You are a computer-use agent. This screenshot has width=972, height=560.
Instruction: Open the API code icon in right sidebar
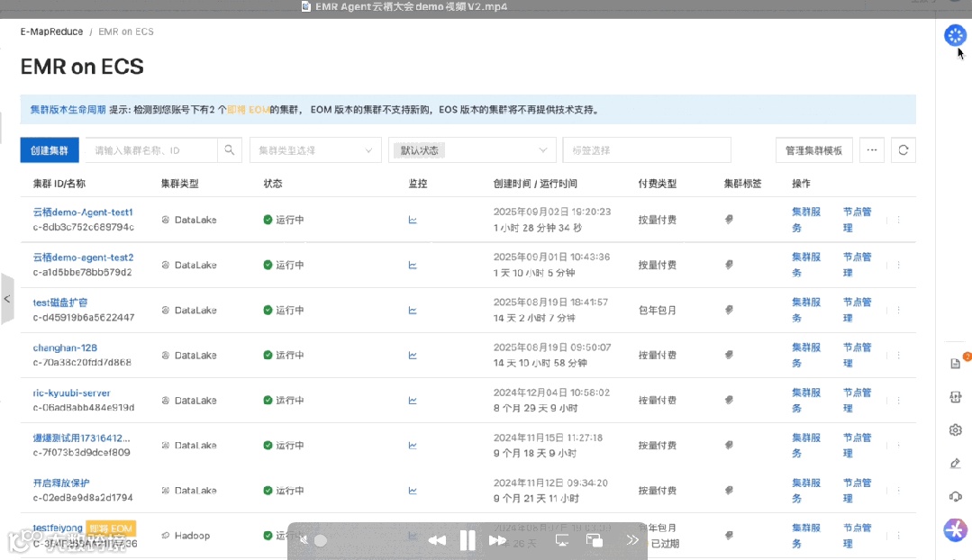click(956, 397)
